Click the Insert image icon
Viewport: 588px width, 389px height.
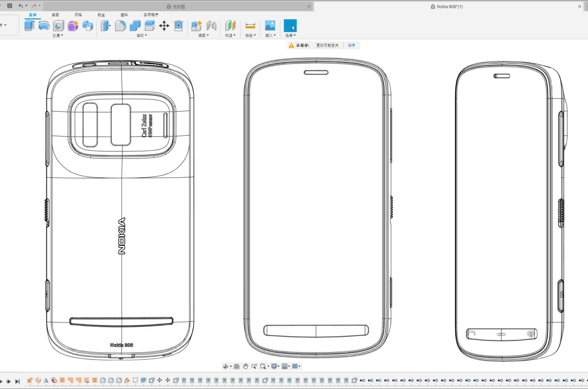tap(270, 26)
